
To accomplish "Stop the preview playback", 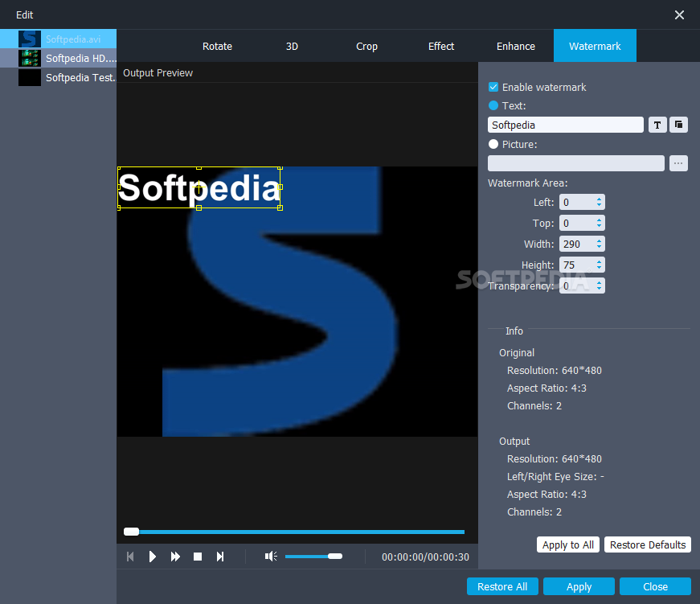I will click(x=198, y=557).
